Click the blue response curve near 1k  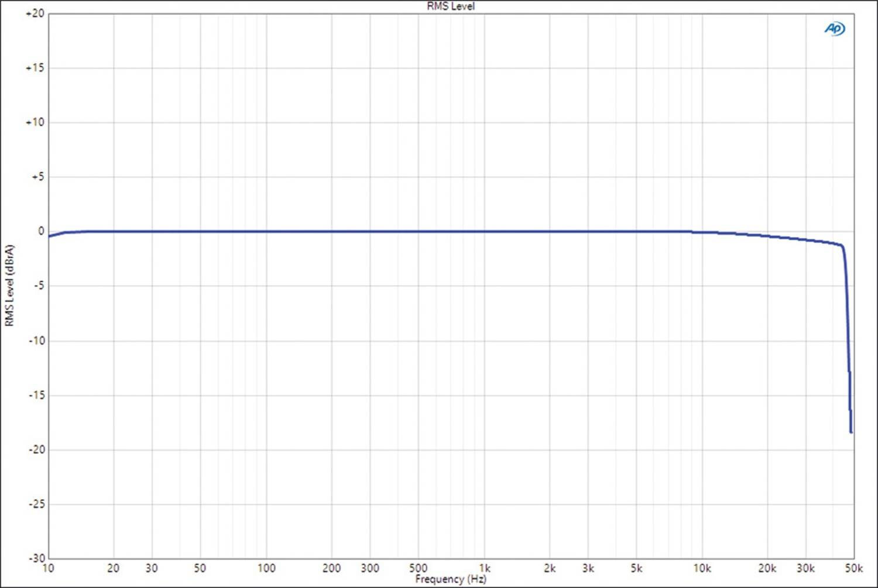point(485,232)
